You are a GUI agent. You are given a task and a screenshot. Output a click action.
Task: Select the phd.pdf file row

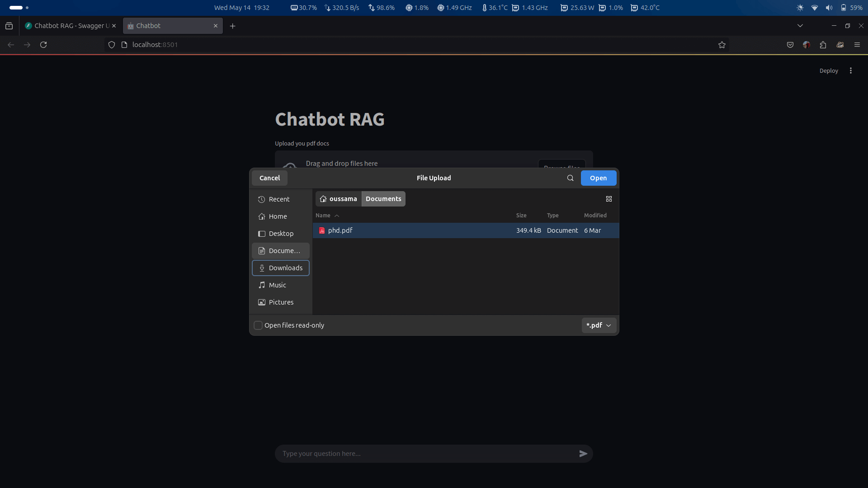coord(407,230)
